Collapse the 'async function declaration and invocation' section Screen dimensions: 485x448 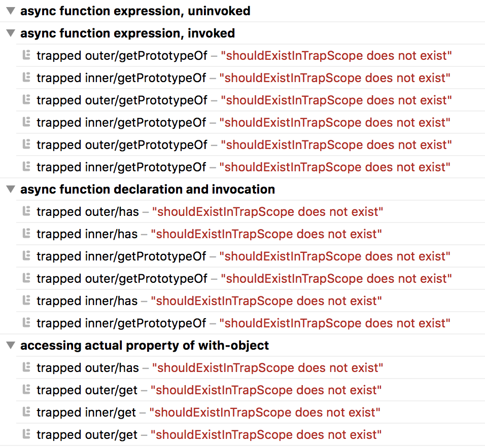[x=10, y=189]
